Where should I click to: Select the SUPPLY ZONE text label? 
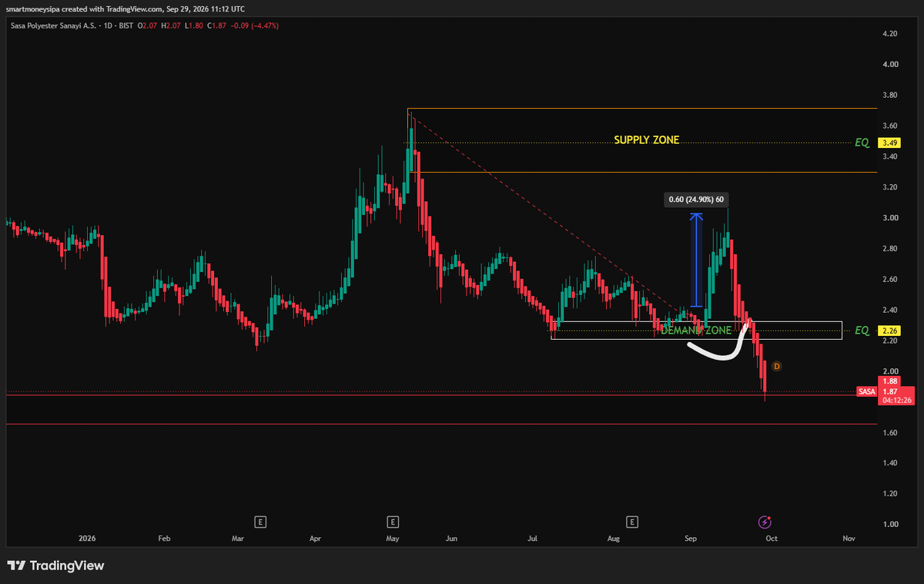click(x=647, y=140)
